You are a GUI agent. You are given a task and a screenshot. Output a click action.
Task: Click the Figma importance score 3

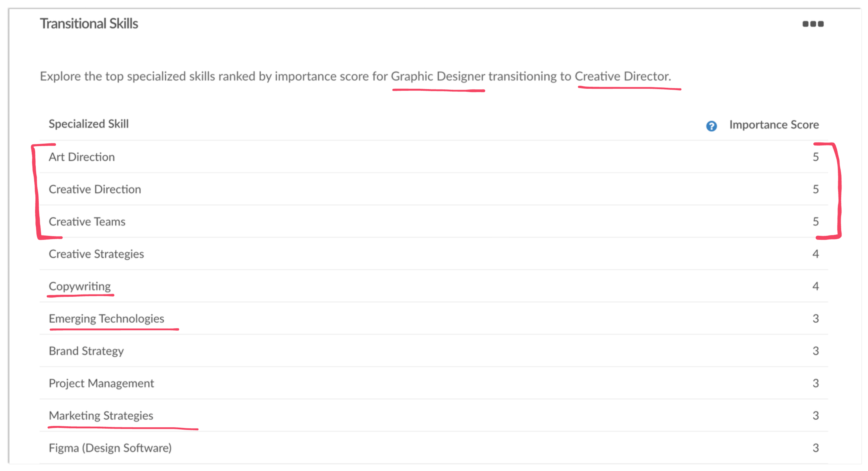(x=815, y=448)
